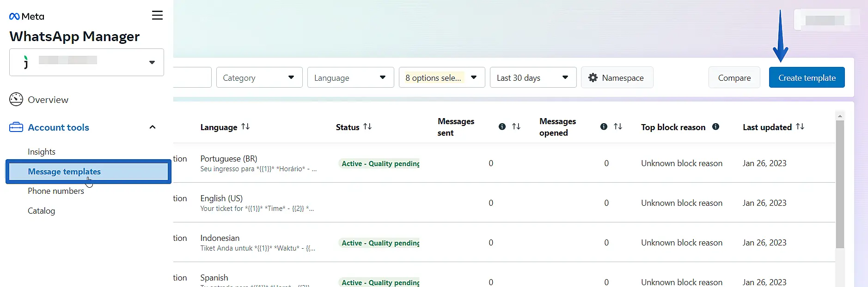Expand the Language filter dropdown
The height and width of the screenshot is (287, 868).
(x=350, y=78)
